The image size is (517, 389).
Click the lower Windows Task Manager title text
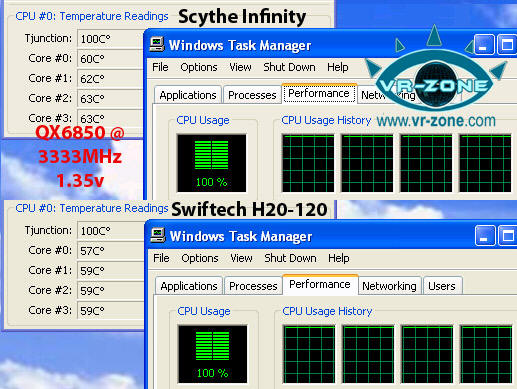coord(241,236)
